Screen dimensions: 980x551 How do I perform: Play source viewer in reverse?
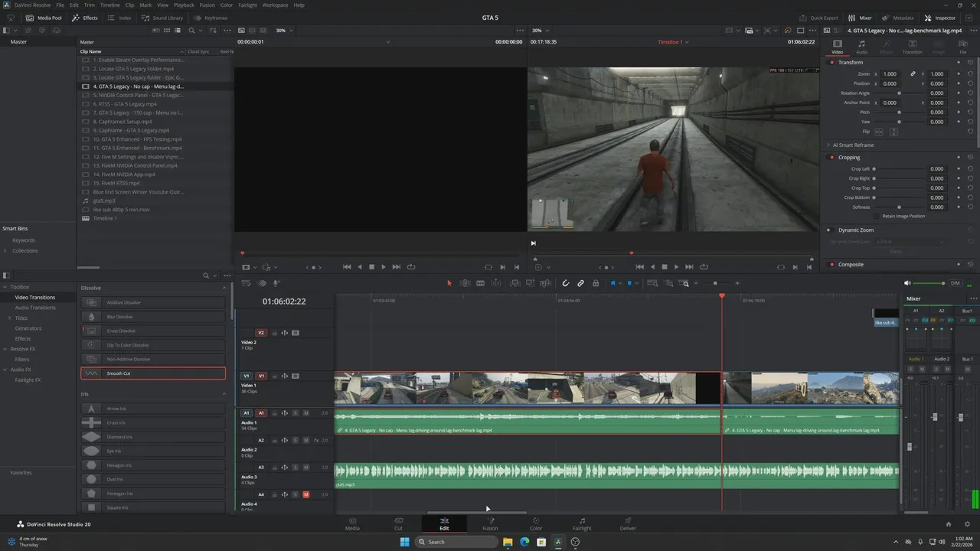[x=359, y=267]
